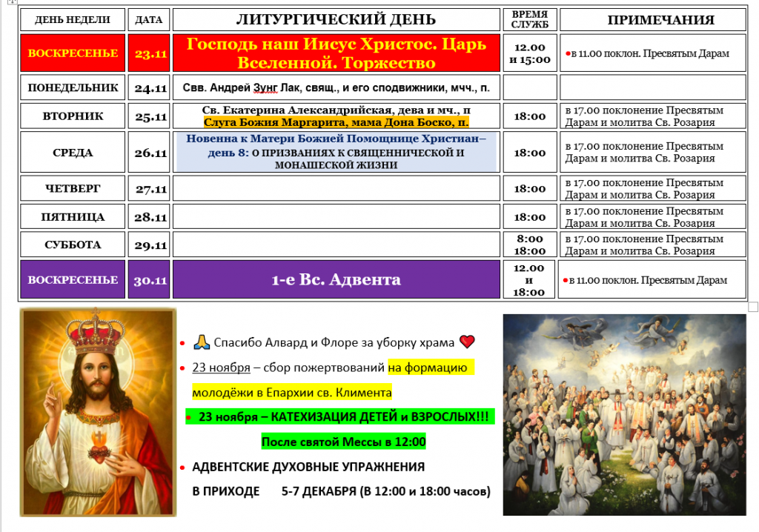
Task: Click the 'ПРИМЕЧАНИЯ' column header
Action: click(652, 20)
